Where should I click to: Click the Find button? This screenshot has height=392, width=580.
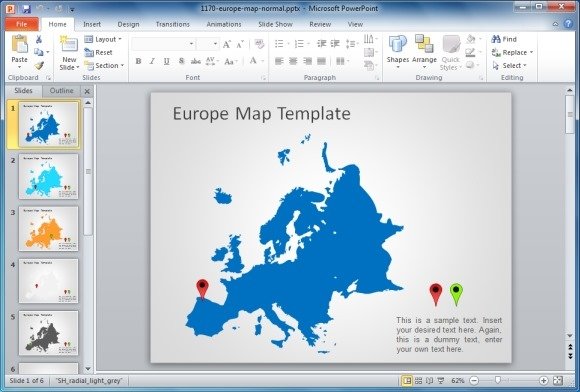505,39
